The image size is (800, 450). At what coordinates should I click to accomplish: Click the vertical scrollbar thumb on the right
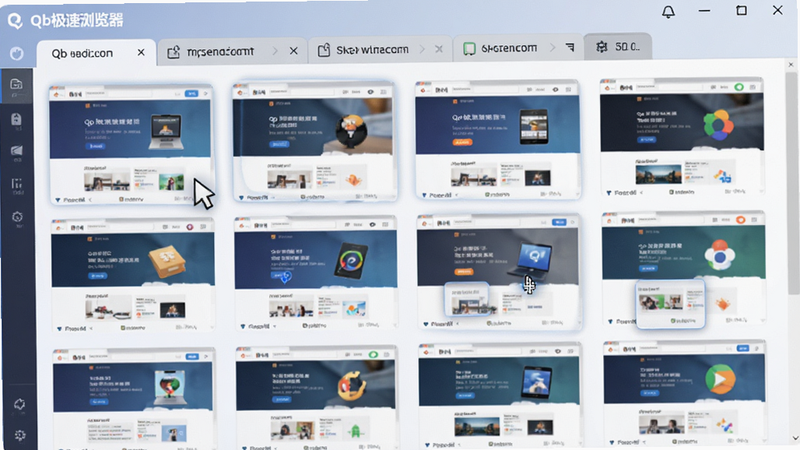coord(792,184)
